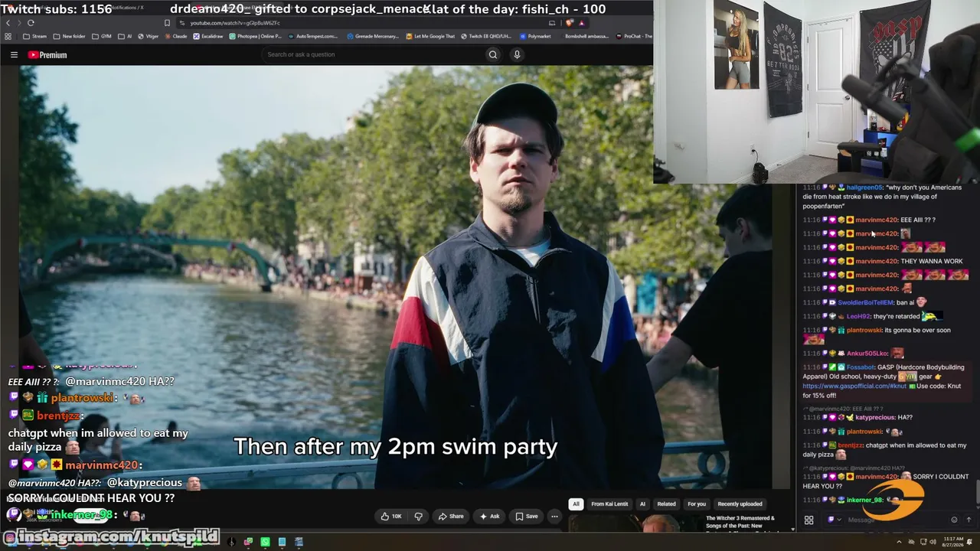
Task: Focus the 'Search or ask a question' box
Action: [x=373, y=54]
